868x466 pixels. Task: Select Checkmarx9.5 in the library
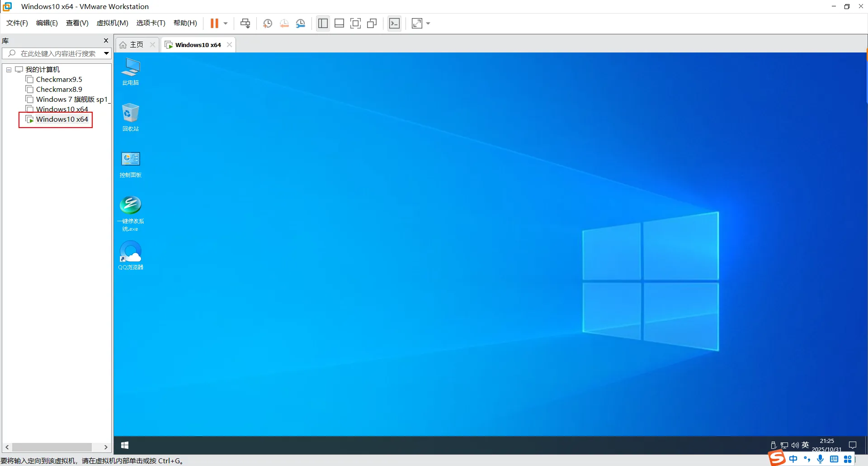(59, 80)
